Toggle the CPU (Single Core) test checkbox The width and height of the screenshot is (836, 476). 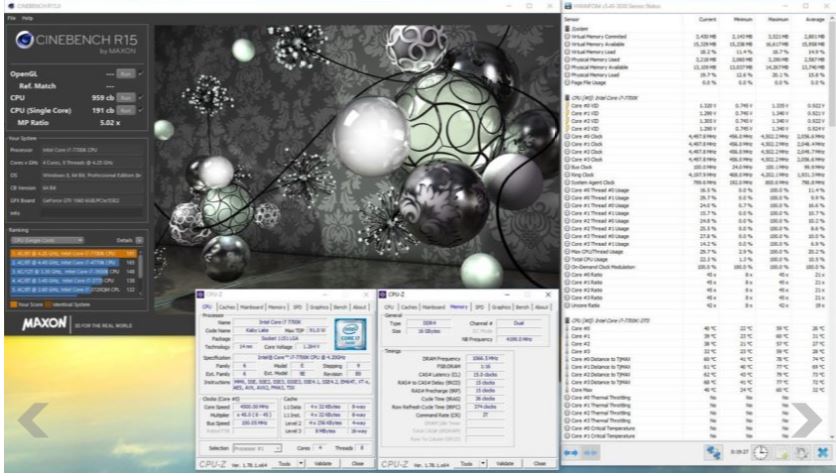tap(140, 109)
